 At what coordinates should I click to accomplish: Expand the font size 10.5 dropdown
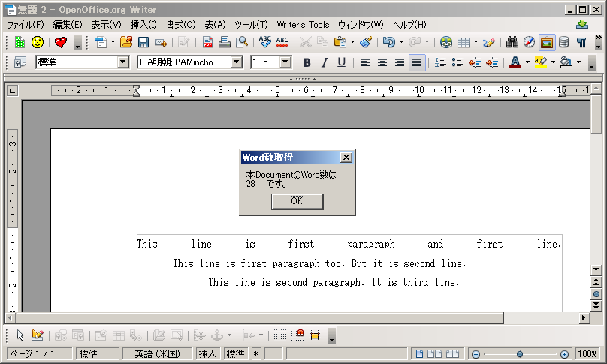click(285, 62)
